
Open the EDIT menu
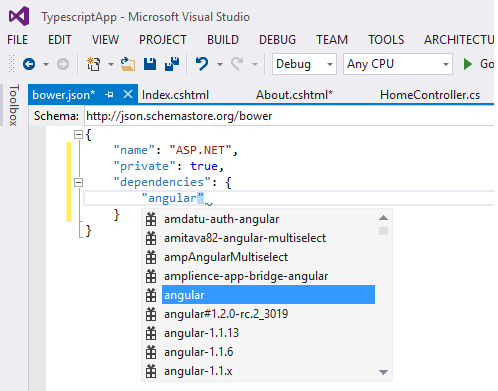pyautogui.click(x=60, y=40)
